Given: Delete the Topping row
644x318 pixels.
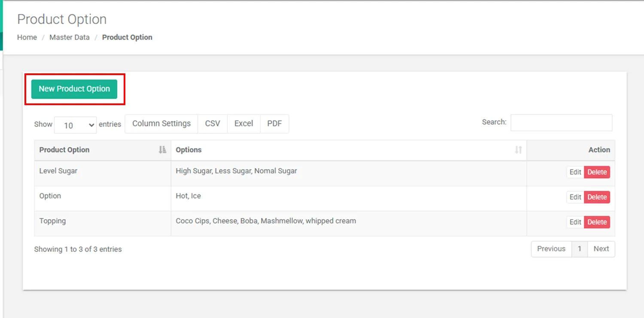Looking at the screenshot, I should pyautogui.click(x=597, y=222).
